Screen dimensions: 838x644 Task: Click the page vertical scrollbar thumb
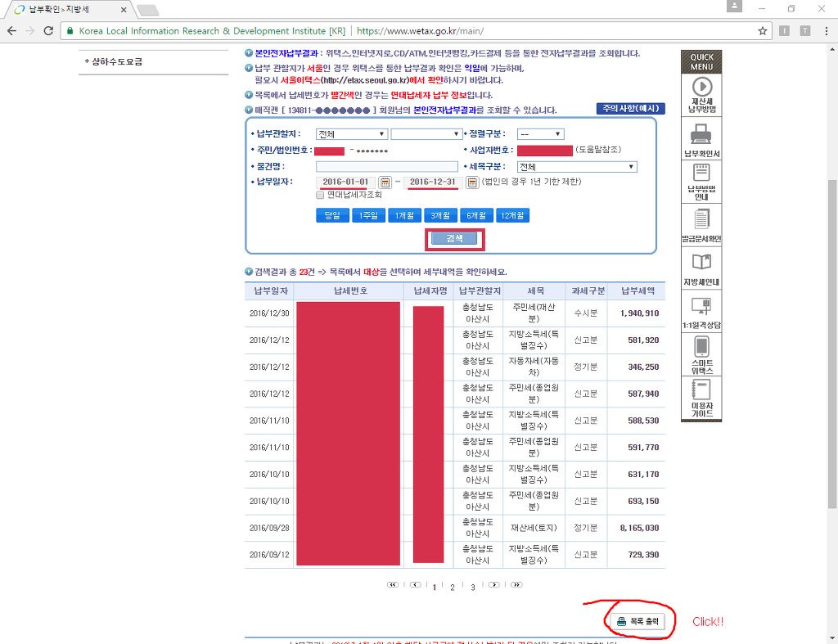(832, 344)
